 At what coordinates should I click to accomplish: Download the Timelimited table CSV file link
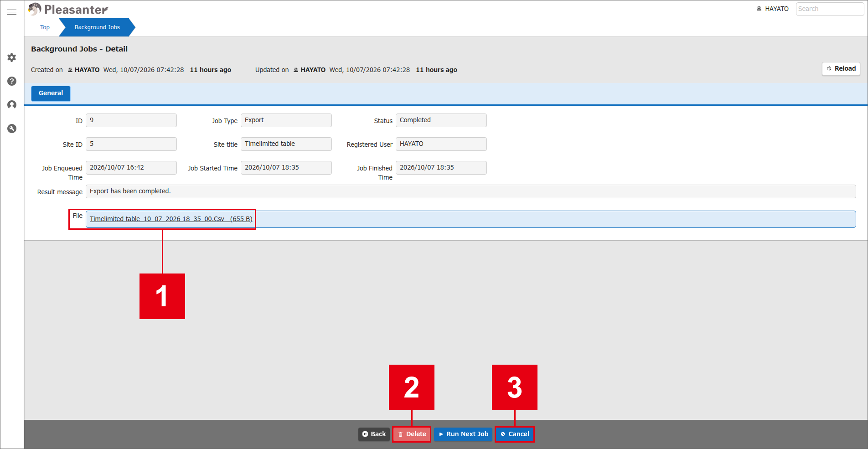pyautogui.click(x=171, y=219)
